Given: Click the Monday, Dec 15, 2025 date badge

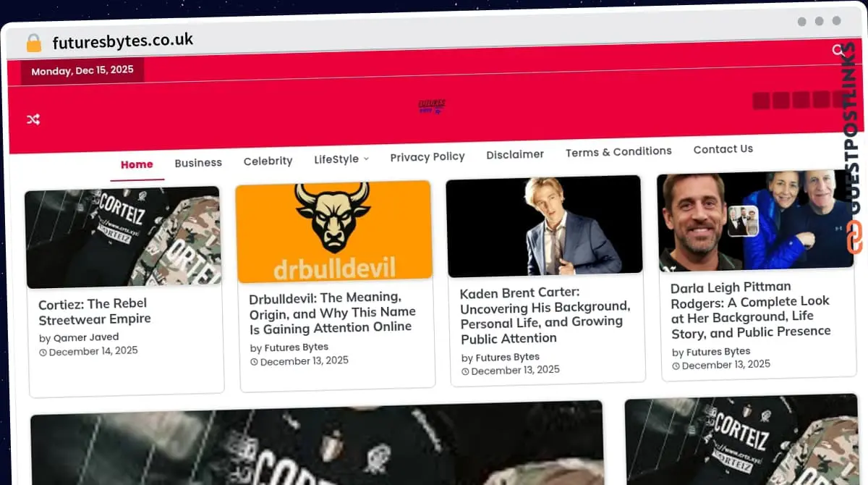Looking at the screenshot, I should tap(82, 71).
